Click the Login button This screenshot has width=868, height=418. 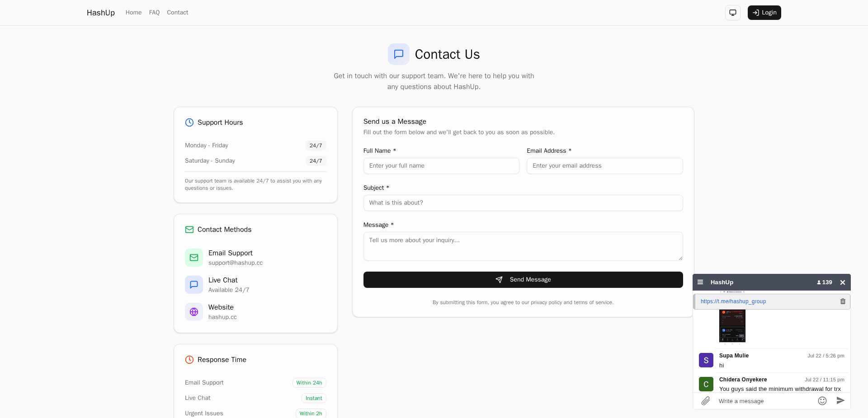coord(764,12)
